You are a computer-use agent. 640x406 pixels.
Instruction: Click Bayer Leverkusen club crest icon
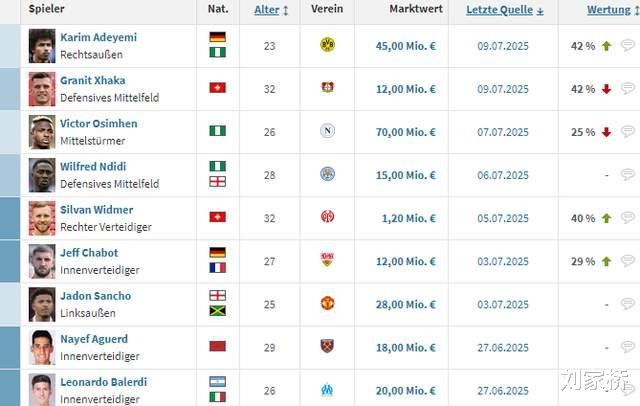(327, 88)
